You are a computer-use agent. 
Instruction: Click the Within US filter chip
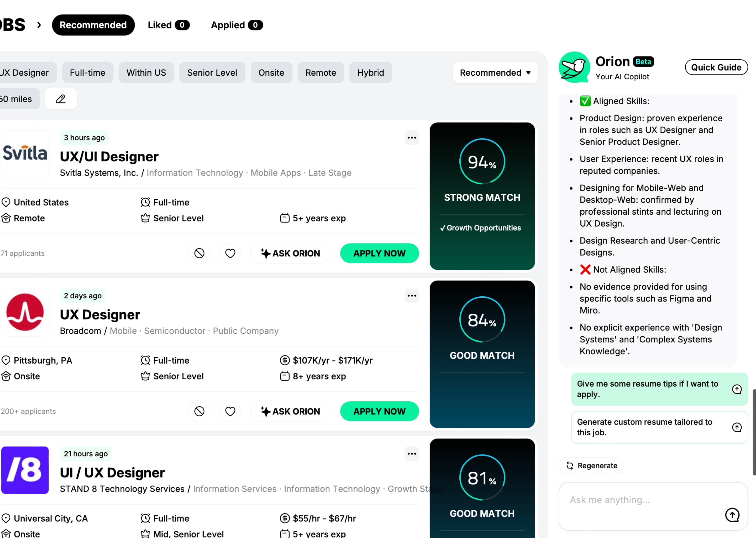click(x=146, y=73)
